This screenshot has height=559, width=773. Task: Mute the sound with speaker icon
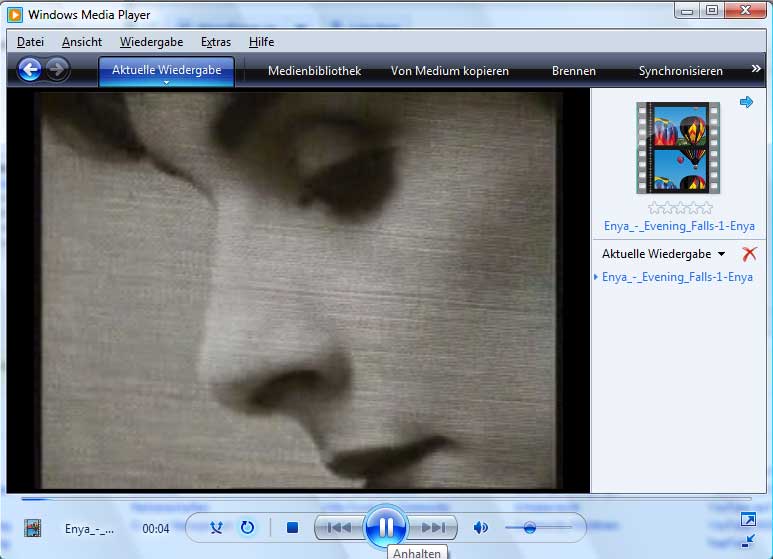[x=480, y=528]
